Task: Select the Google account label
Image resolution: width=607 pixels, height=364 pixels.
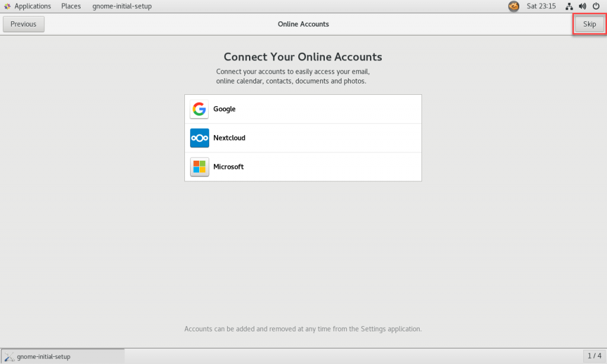Action: pos(224,109)
